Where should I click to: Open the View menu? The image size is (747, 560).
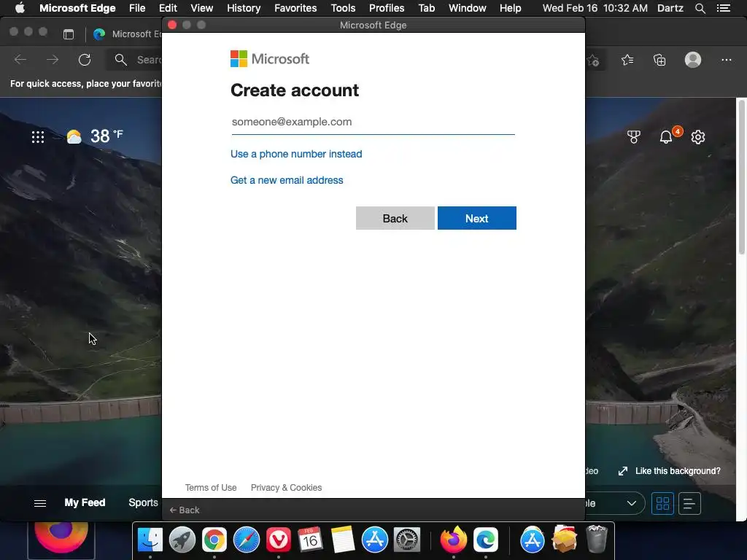pyautogui.click(x=202, y=8)
